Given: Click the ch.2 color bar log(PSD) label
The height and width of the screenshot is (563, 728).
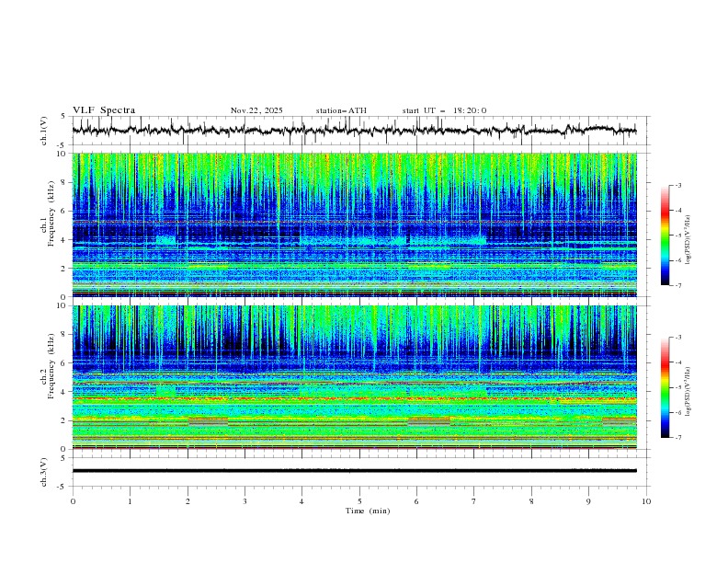Looking at the screenshot, I should 688,392.
